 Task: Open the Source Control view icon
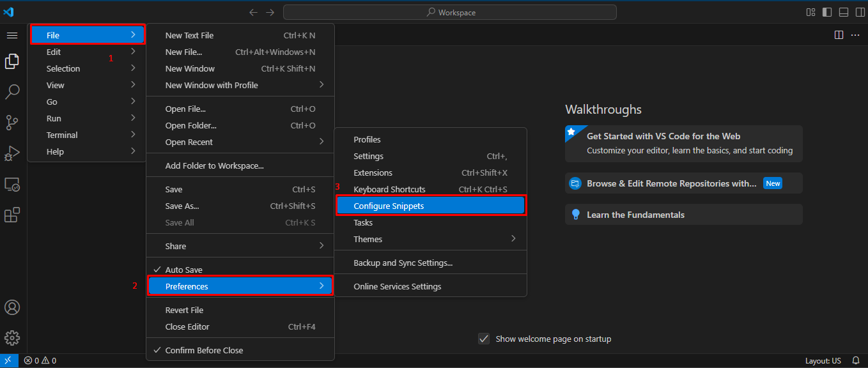12,123
